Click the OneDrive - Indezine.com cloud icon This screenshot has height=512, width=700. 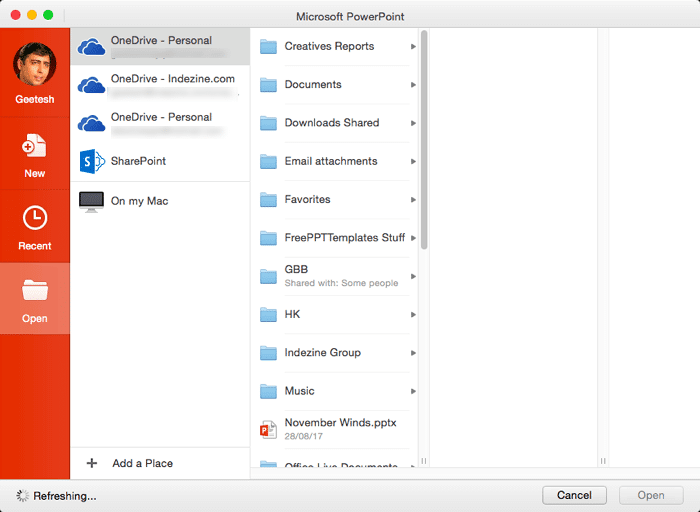[92, 85]
